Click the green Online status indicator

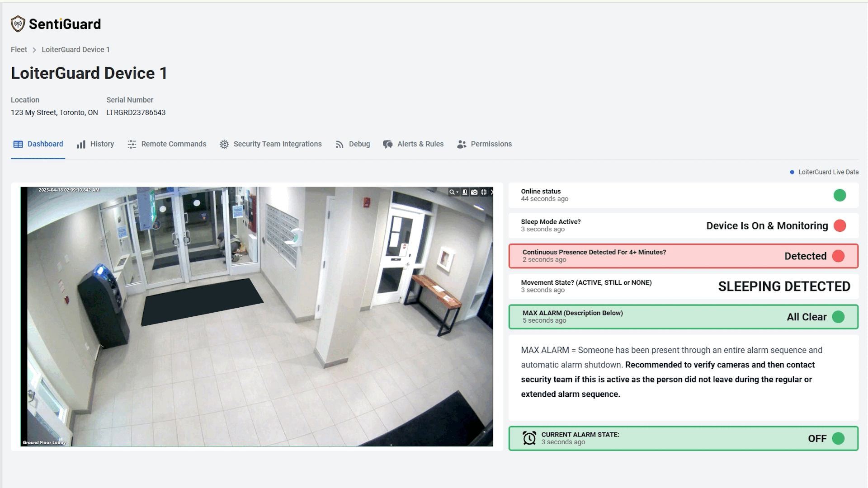click(x=840, y=195)
